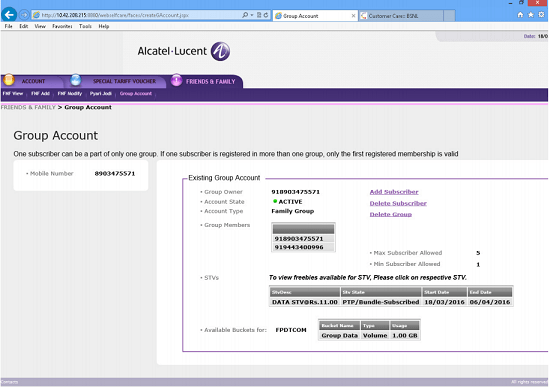Click PTP/Bundle-Subscribed state cell
This screenshot has height=387, width=550.
(x=381, y=302)
